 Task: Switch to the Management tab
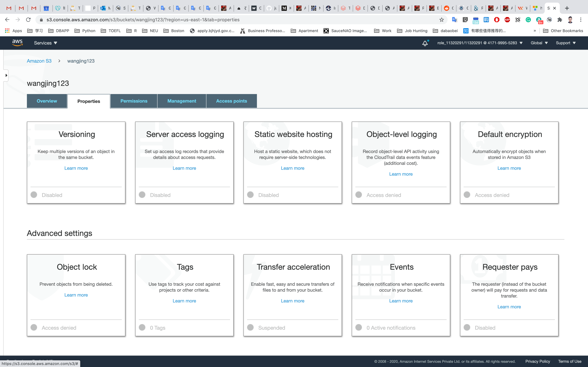[x=181, y=101]
